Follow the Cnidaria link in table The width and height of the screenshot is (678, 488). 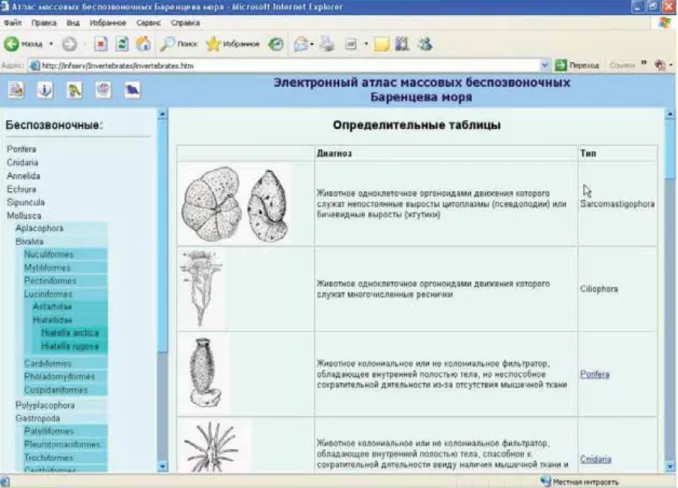click(x=595, y=459)
